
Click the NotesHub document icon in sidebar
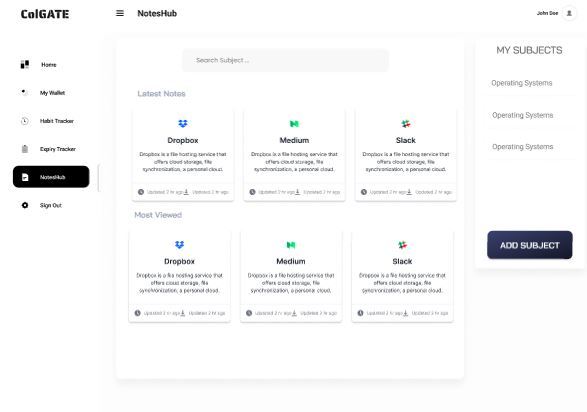pos(25,177)
